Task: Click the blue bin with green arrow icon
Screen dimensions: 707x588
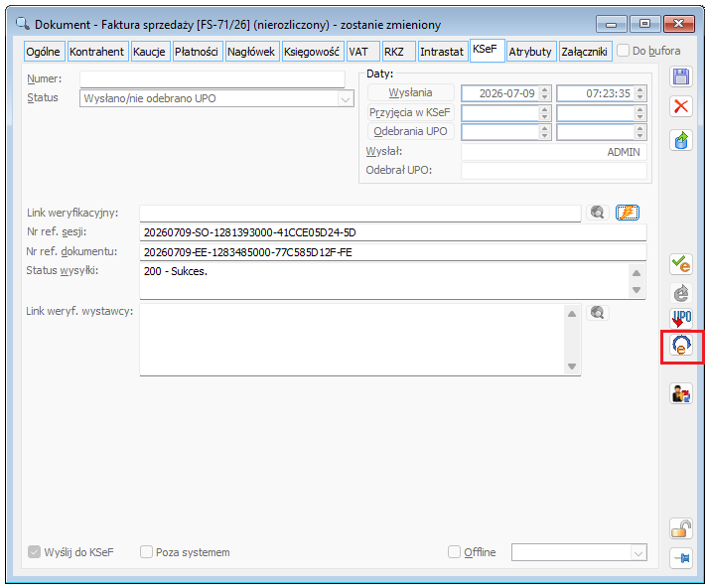Action: [681, 141]
